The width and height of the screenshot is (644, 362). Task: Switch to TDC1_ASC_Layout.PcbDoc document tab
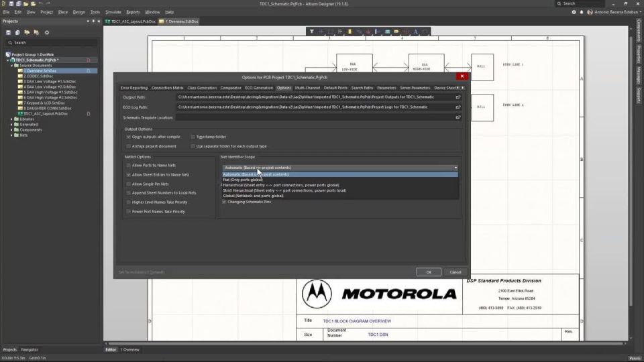click(130, 21)
